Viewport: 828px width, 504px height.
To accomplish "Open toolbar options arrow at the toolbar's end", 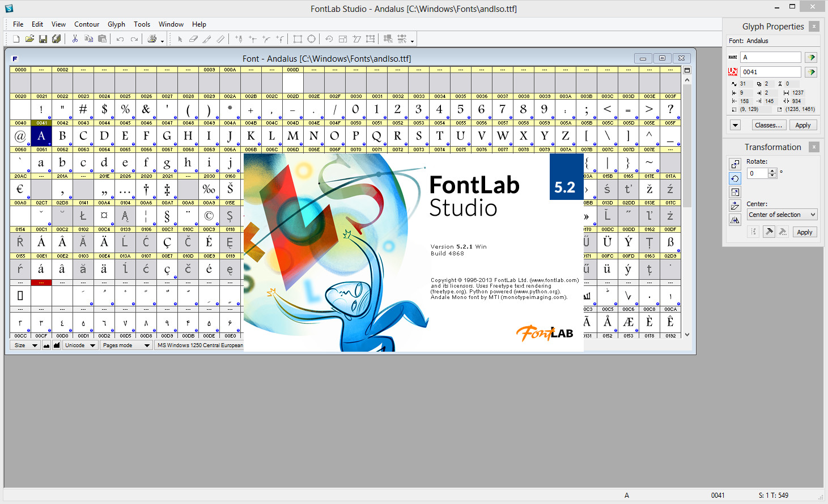I will click(412, 40).
